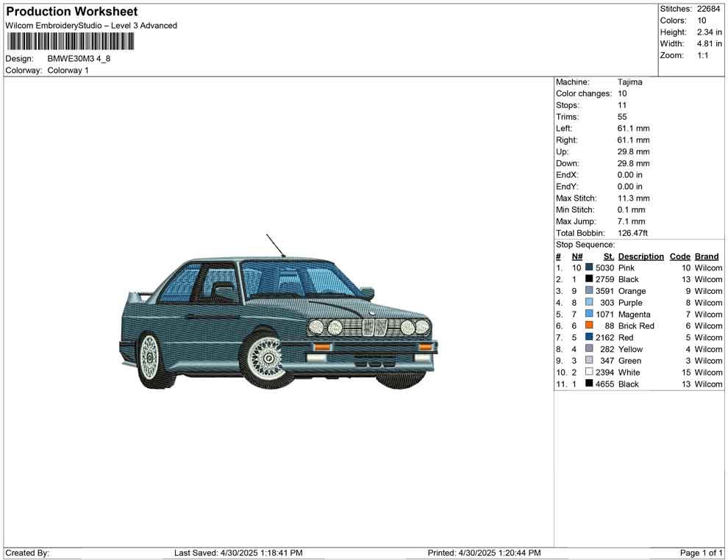Select the Brick Red orange swatch

[x=589, y=326]
